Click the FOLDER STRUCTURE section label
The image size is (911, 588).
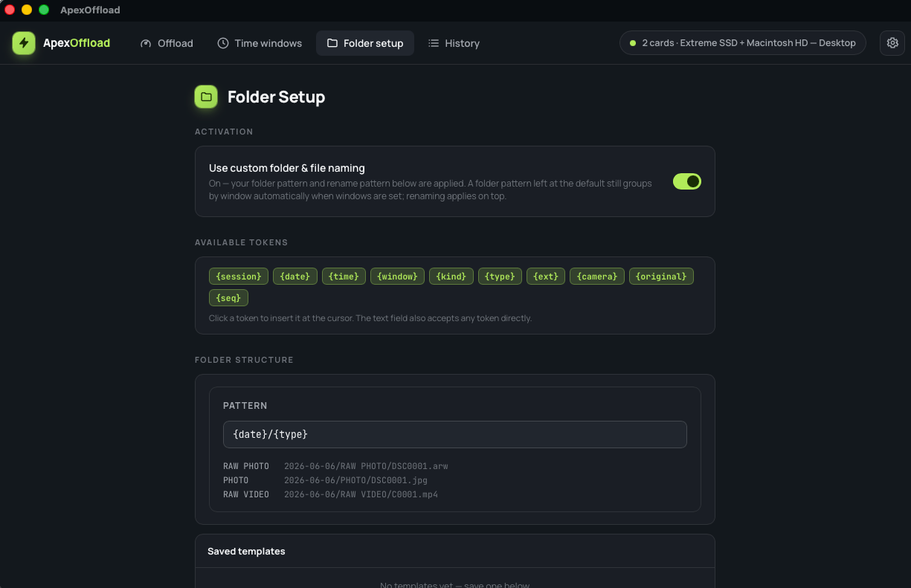click(x=244, y=360)
